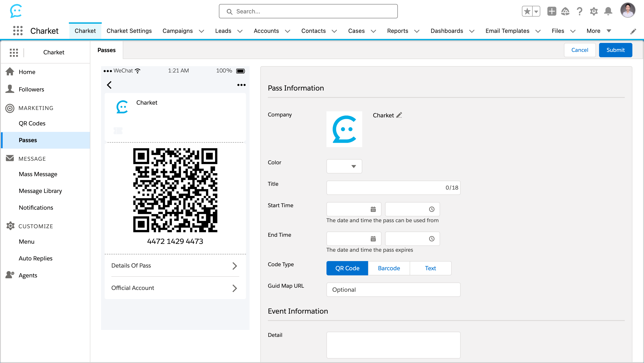Image resolution: width=644 pixels, height=363 pixels.
Task: Expand the Reports tab dropdown
Action: 417,31
